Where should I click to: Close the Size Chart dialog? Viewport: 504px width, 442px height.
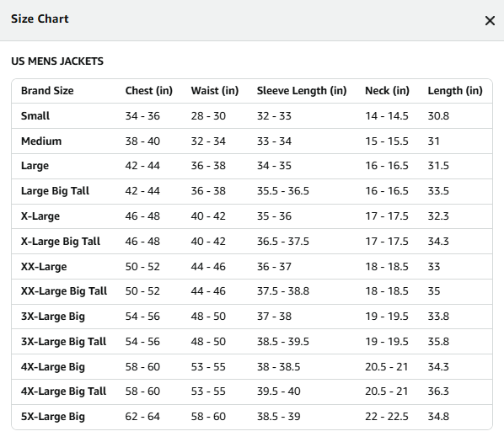point(490,21)
